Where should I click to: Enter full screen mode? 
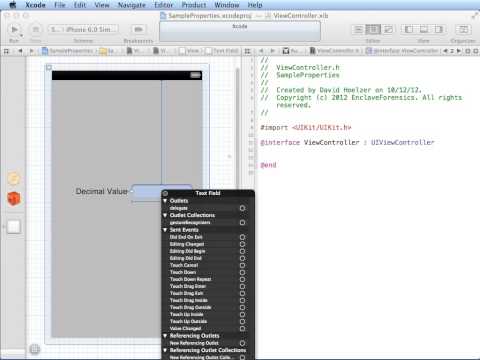pyautogui.click(x=474, y=16)
